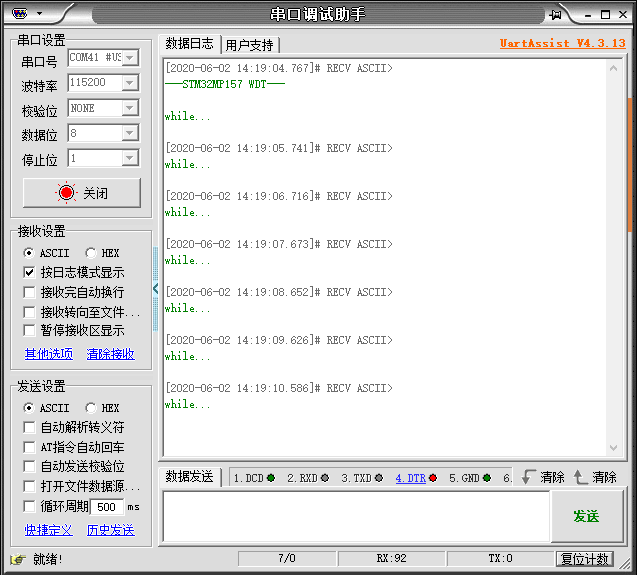Open the UartAssist V4.3.13 link

[563, 43]
